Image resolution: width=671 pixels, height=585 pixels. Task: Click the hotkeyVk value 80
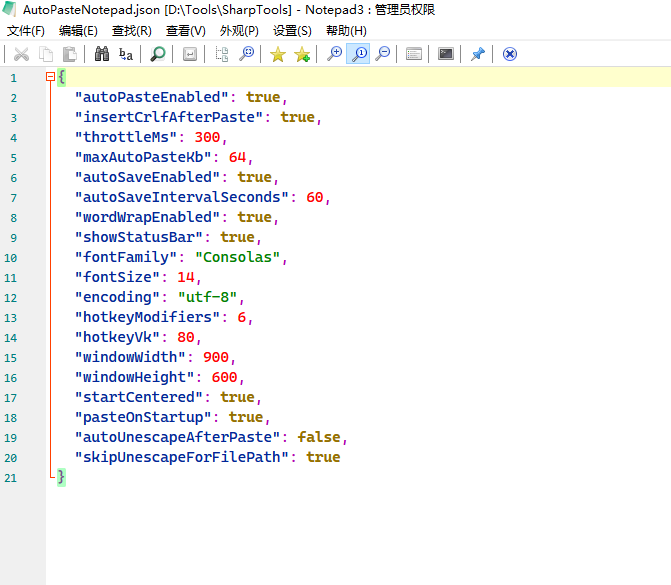(186, 338)
